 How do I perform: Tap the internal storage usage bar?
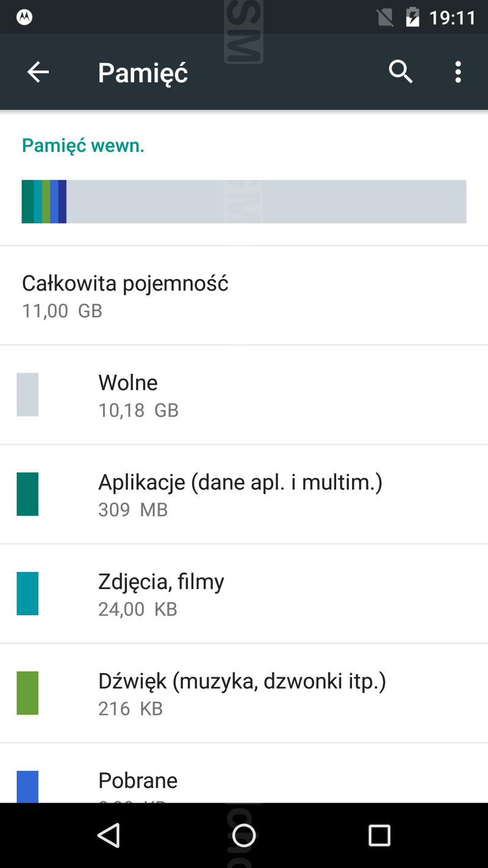(244, 201)
